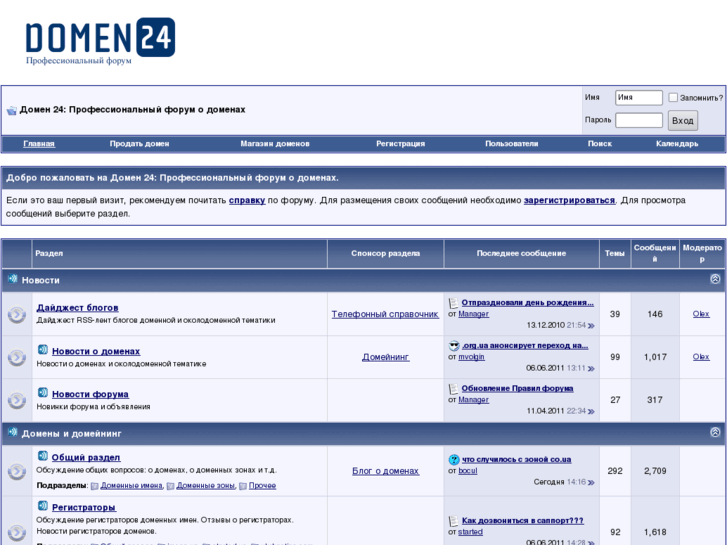Click RSS icon next to Новости форума
The image size is (727, 545).
(x=43, y=393)
